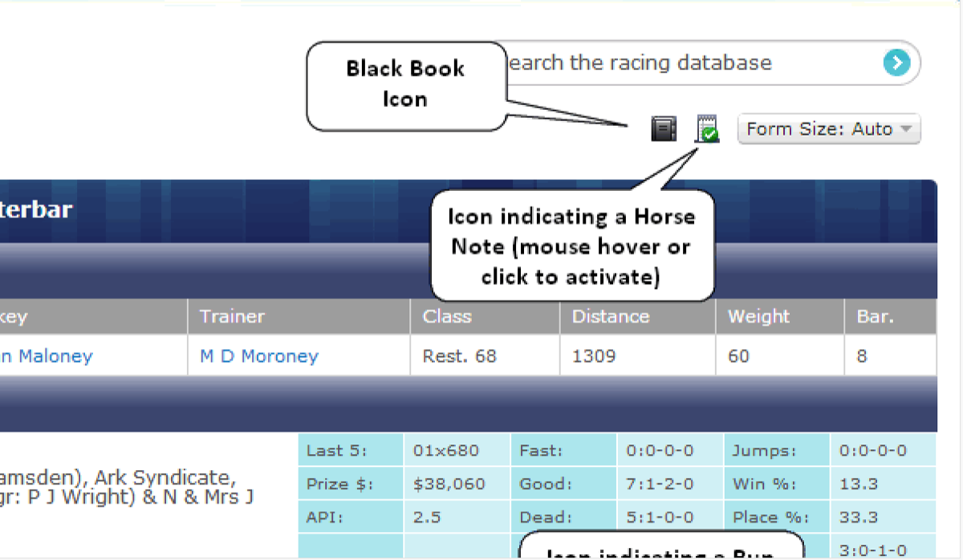Click the Class column header
The height and width of the screenshot is (560, 963).
pos(447,317)
